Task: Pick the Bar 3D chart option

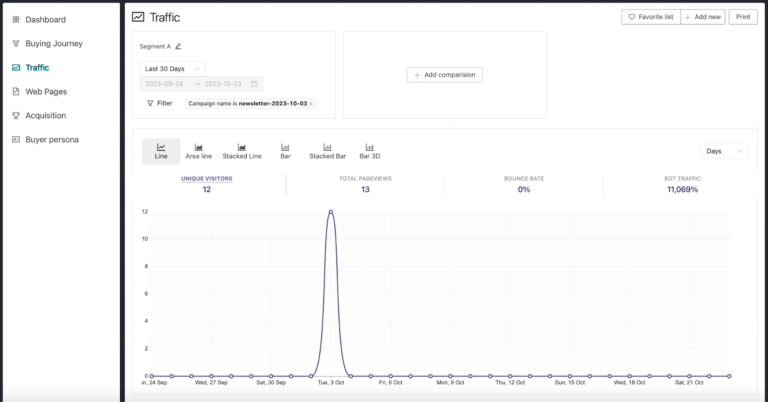Action: pos(370,151)
